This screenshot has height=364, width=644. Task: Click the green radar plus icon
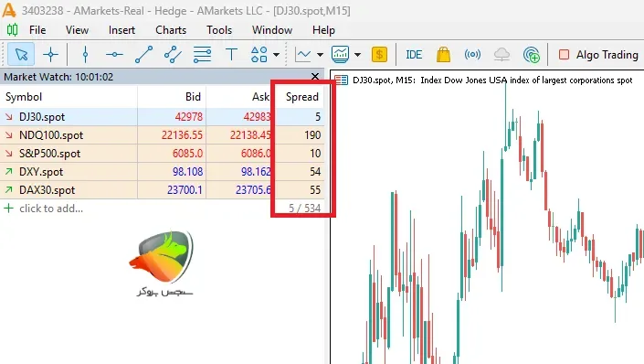point(531,54)
